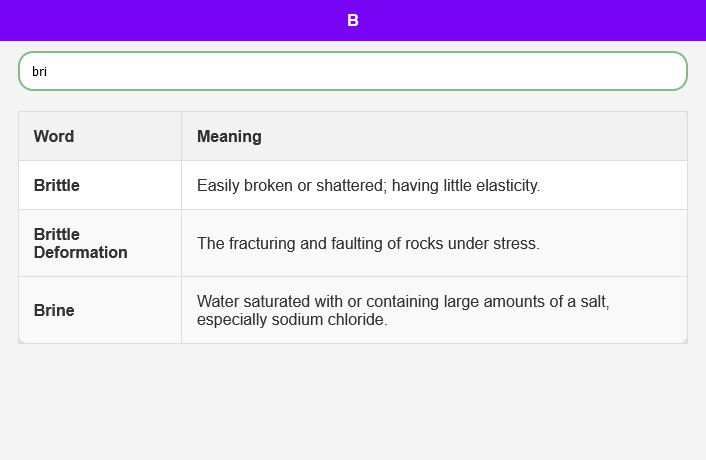Click the "Brittle" word entry
Image resolution: width=706 pixels, height=460 pixels.
[x=57, y=185]
